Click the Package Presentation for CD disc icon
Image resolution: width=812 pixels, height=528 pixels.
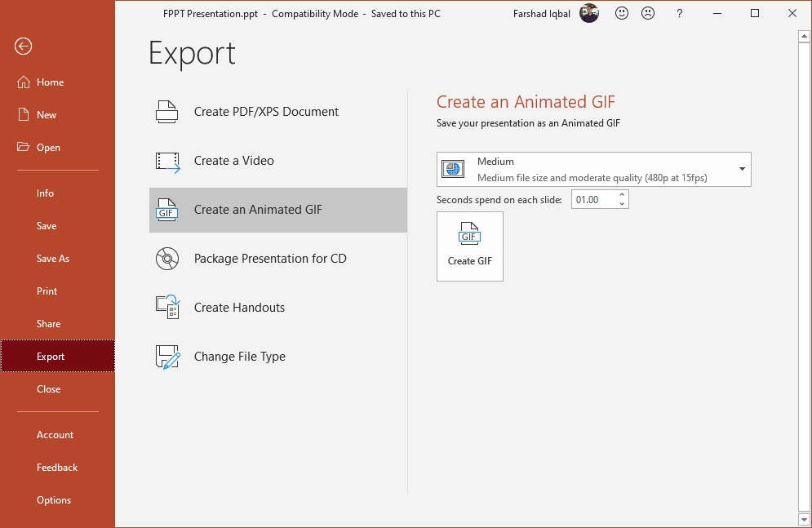[x=167, y=259]
